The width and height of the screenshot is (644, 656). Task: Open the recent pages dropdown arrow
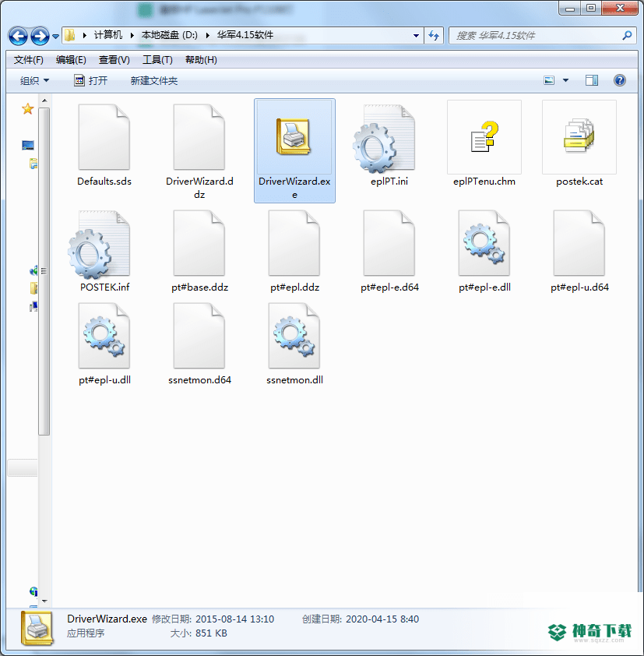coord(55,37)
